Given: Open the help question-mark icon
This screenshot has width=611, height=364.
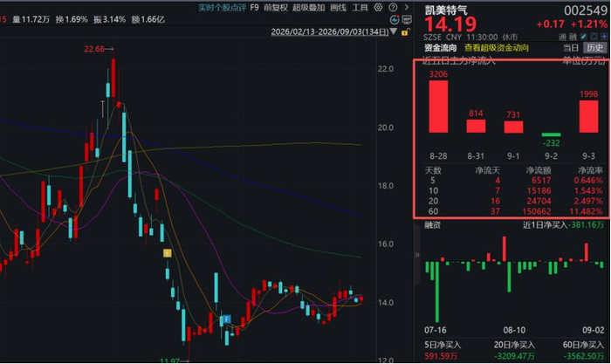Looking at the screenshot, I should [x=393, y=7].
